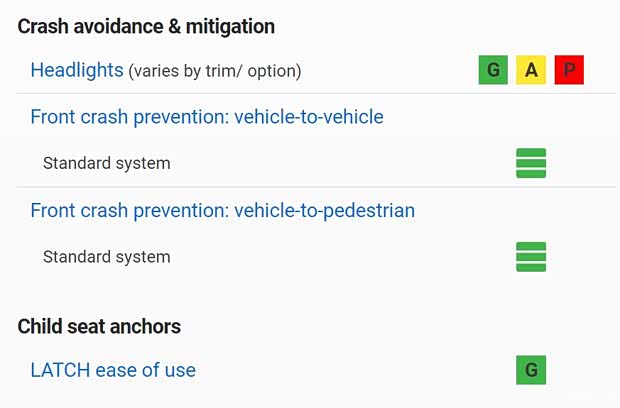Click the word "mitigation" in the top heading
This screenshot has width=620, height=408.
pos(229,26)
